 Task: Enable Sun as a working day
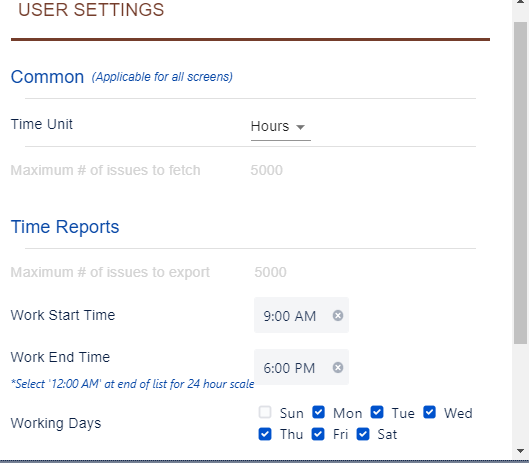pos(265,412)
